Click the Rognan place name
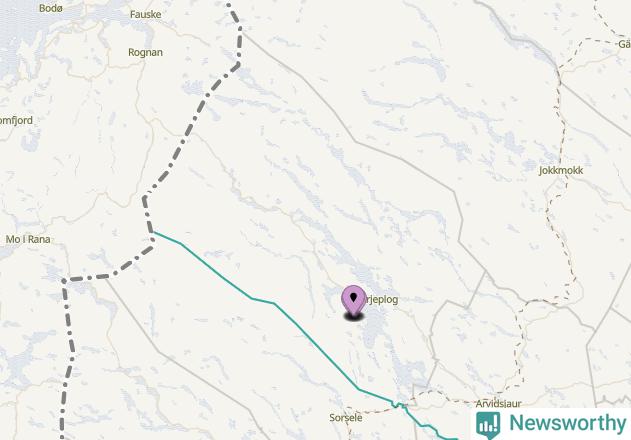Viewport: 631px width, 440px height. click(145, 52)
